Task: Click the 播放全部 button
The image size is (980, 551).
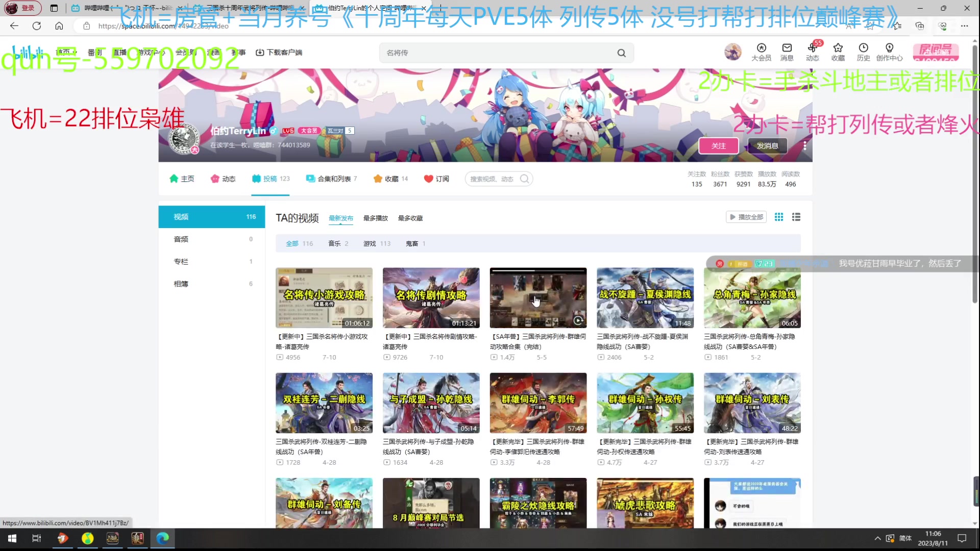Action: coord(746,217)
